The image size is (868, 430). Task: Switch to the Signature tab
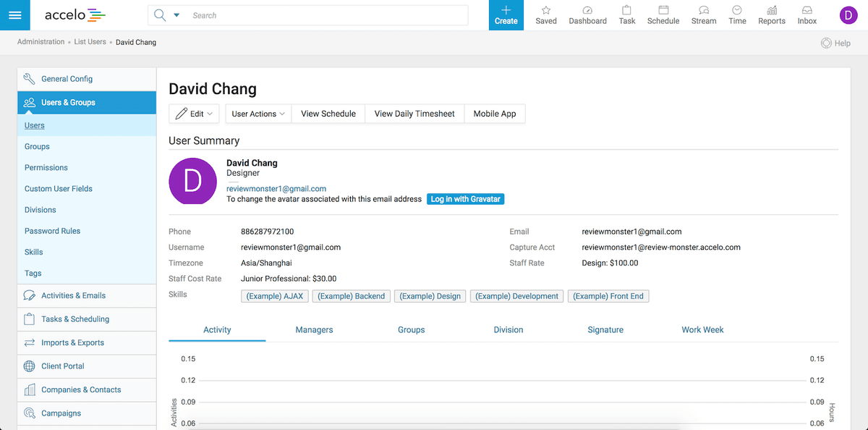click(605, 330)
